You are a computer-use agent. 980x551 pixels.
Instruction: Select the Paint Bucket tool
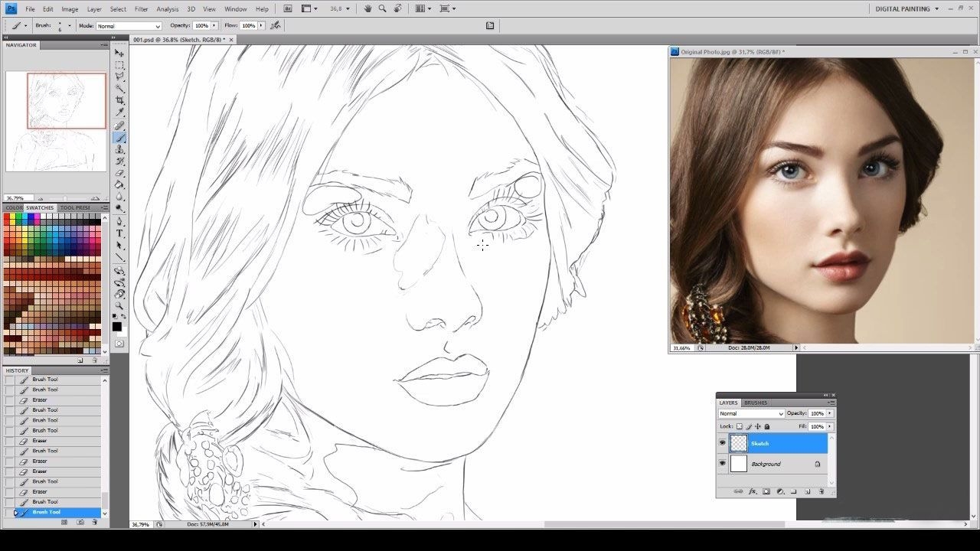click(119, 184)
